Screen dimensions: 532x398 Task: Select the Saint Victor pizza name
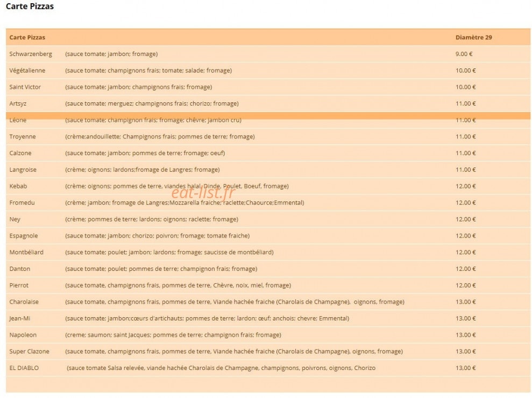[x=25, y=87]
